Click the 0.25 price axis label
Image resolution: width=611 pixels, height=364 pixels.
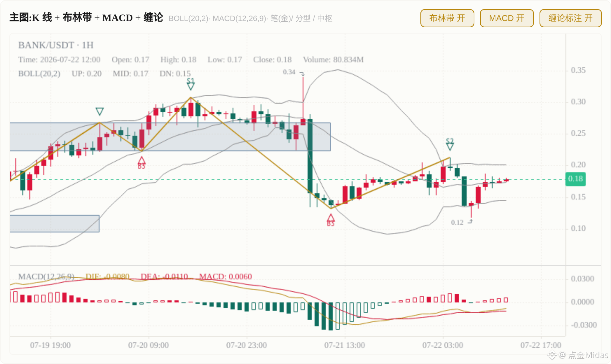point(578,133)
